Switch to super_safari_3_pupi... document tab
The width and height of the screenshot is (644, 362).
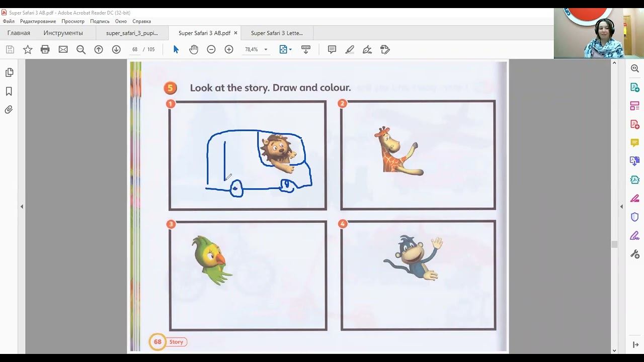click(x=132, y=33)
